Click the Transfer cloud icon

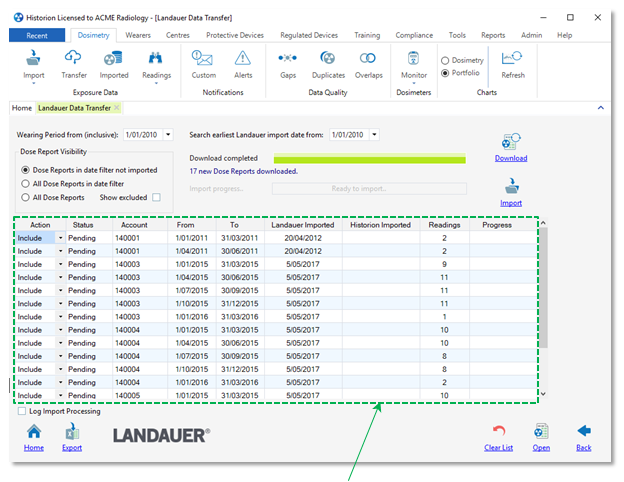point(74,58)
